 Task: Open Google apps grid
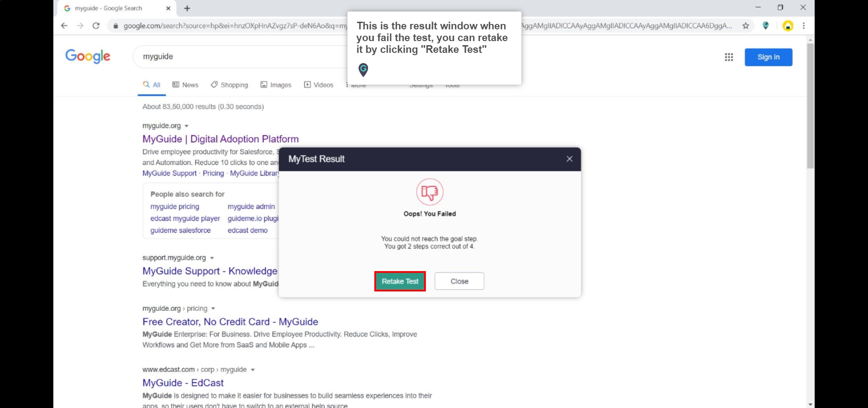tap(729, 57)
